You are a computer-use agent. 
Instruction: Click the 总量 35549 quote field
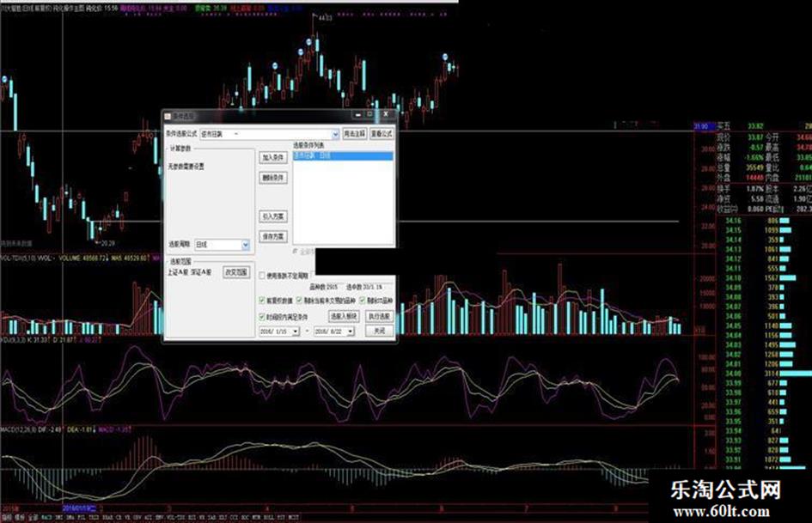[741, 167]
